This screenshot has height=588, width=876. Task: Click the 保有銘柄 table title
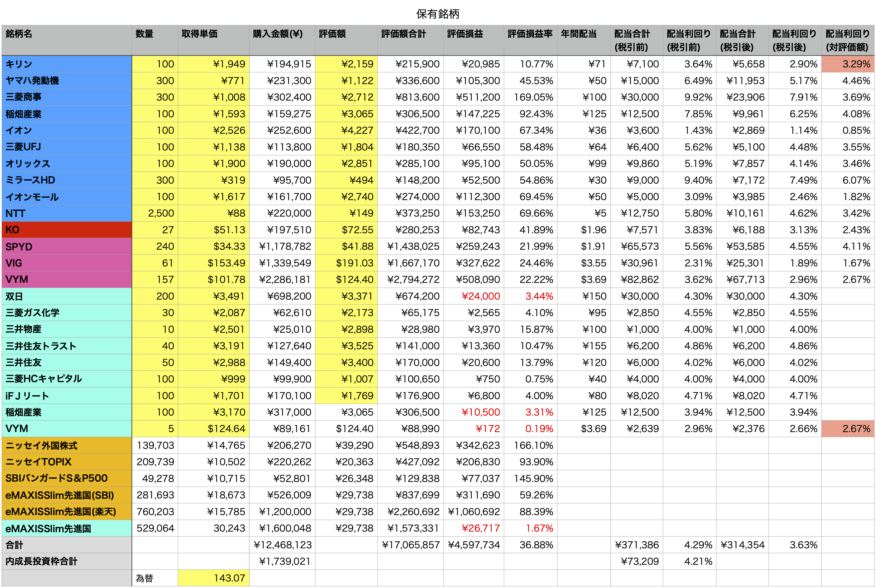coord(437,14)
